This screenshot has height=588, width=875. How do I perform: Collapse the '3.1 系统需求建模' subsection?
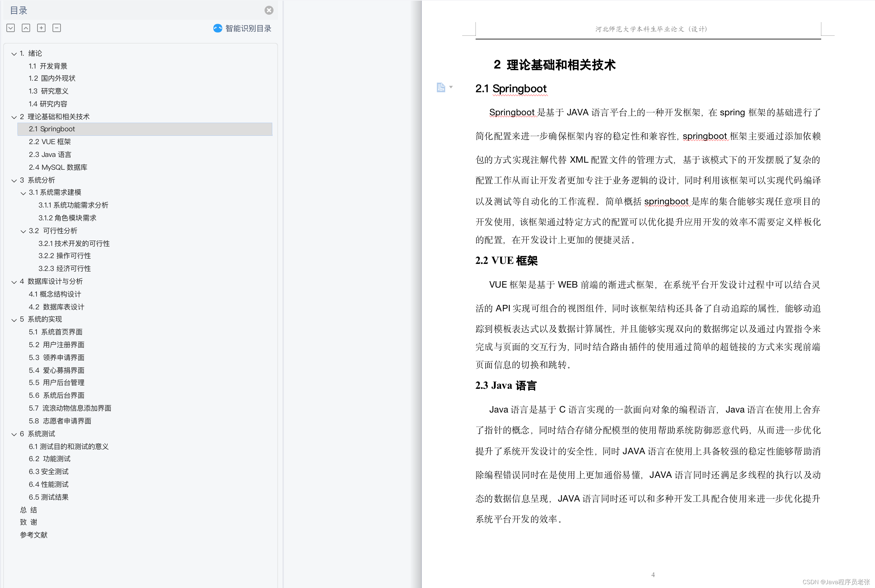point(23,193)
